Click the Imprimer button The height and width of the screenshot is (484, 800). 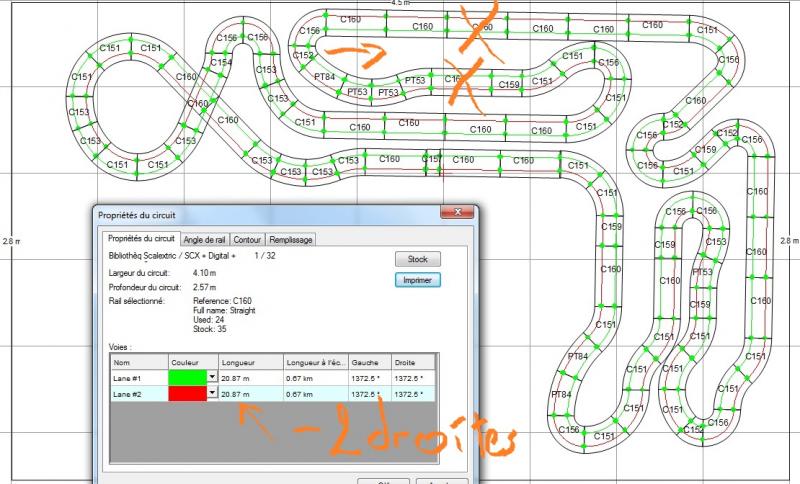coord(417,280)
